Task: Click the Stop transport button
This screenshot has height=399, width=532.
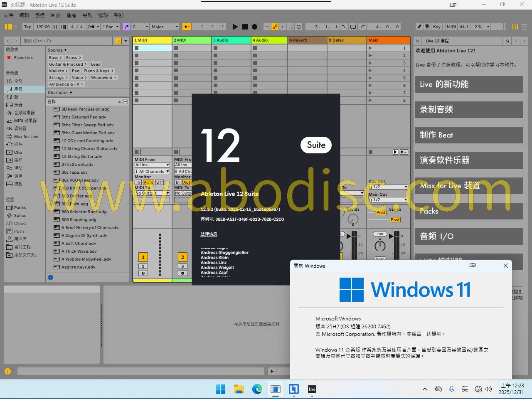Action: [x=245, y=27]
